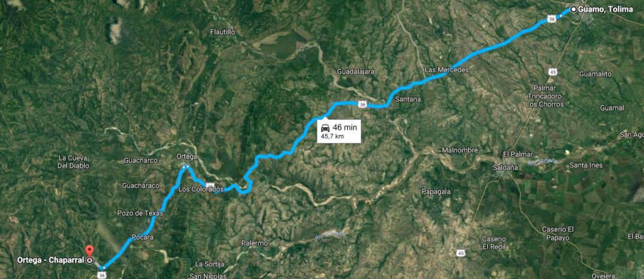Click the La Cueva Del Diablo label
The image size is (644, 279).
(74, 161)
